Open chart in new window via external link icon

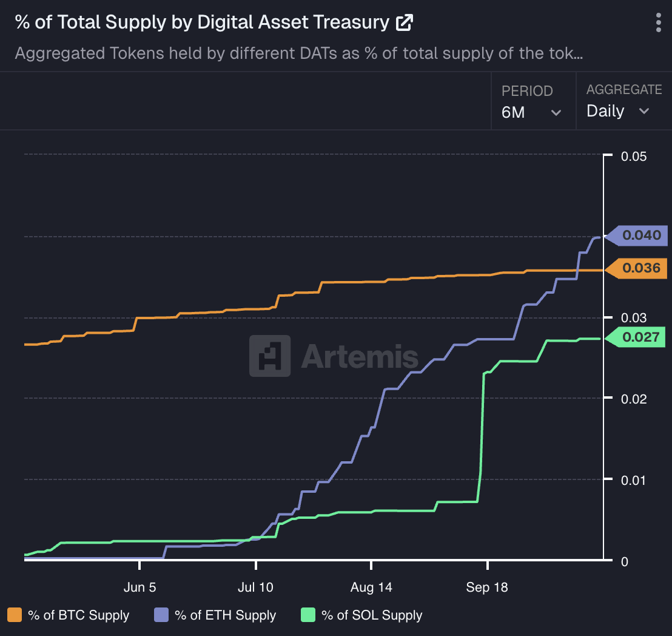click(404, 23)
